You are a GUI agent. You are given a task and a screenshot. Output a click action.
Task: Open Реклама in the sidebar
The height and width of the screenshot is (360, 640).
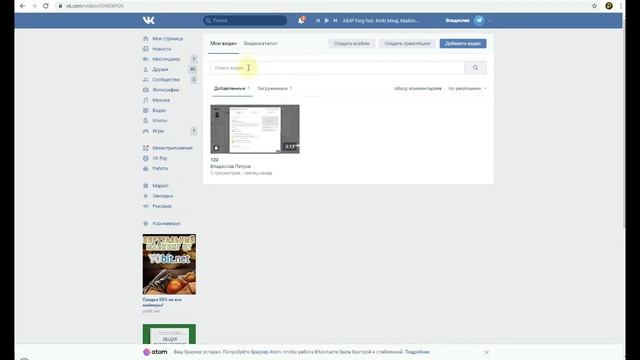162,206
